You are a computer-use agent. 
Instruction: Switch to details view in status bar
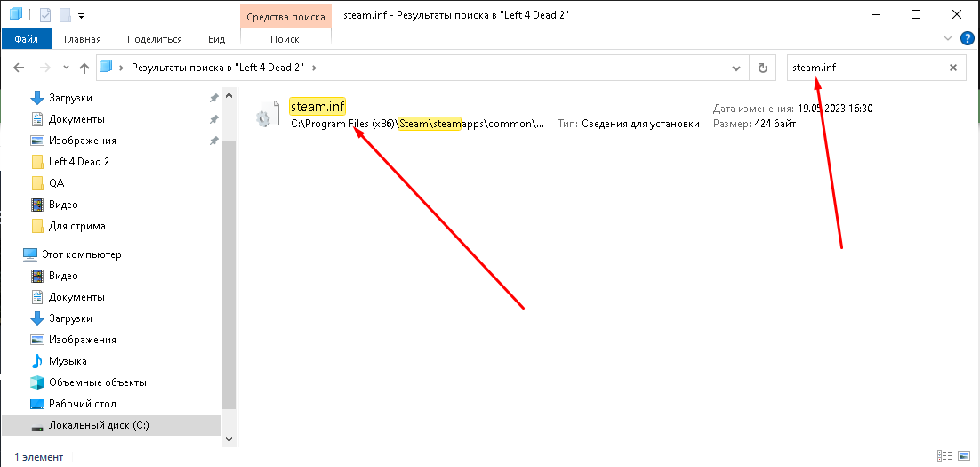tap(944, 455)
